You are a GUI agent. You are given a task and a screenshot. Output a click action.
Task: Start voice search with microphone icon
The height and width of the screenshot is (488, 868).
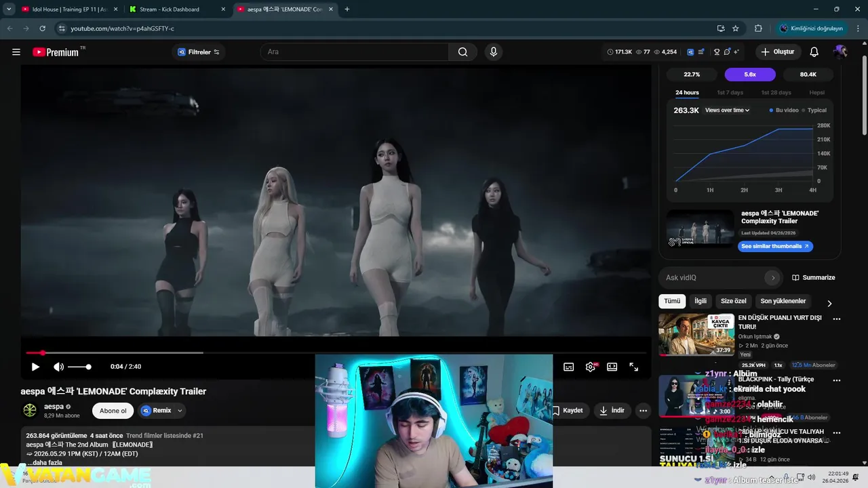[493, 52]
